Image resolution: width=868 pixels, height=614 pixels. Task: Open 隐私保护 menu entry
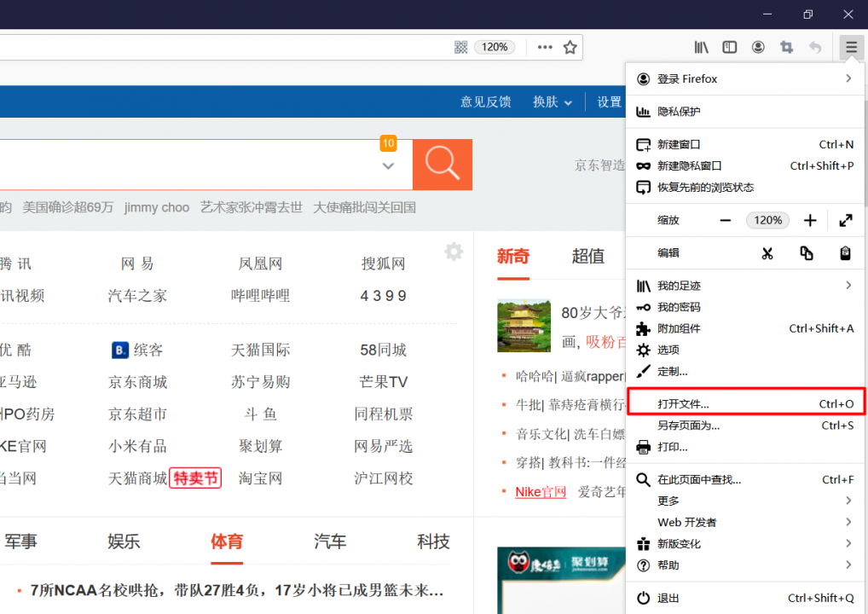point(745,112)
